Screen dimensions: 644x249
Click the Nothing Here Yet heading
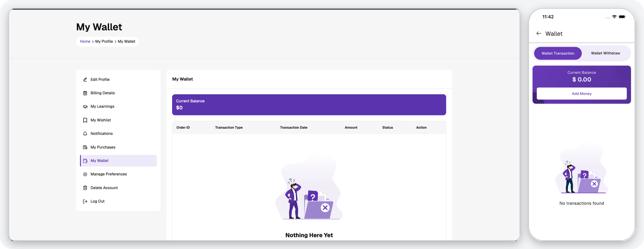(309, 235)
